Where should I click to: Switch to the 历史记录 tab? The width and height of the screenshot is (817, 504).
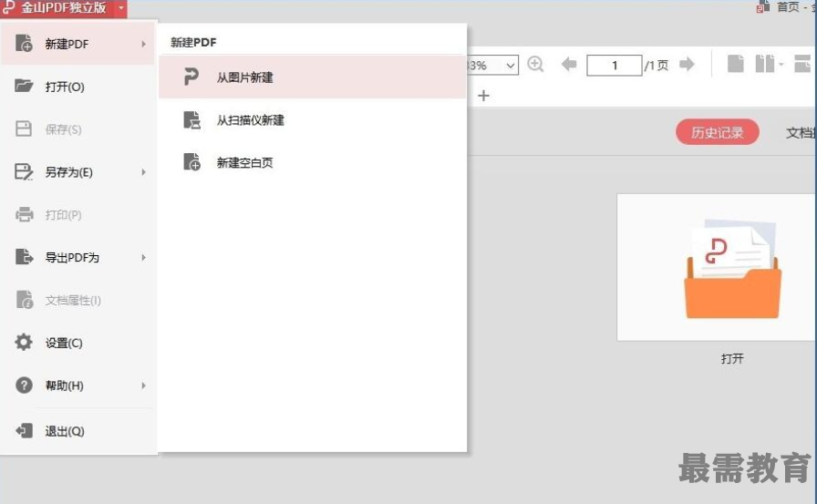[x=717, y=132]
